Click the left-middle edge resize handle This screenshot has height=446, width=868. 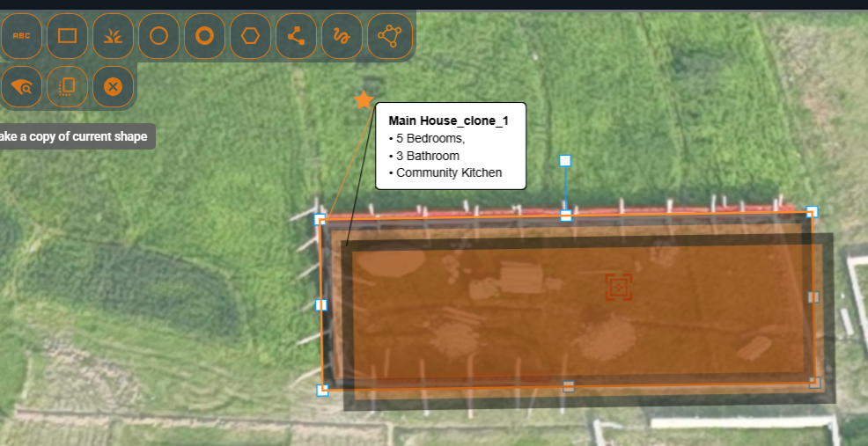pyautogui.click(x=320, y=304)
